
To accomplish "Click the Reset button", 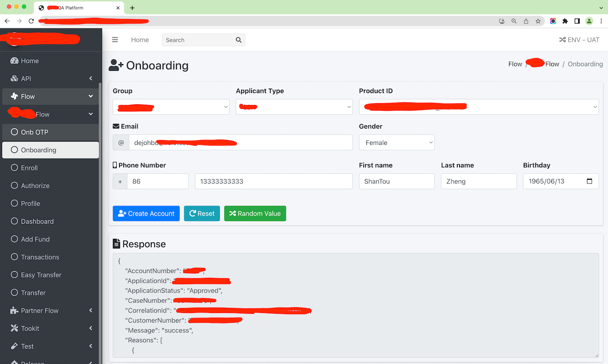I will 202,213.
